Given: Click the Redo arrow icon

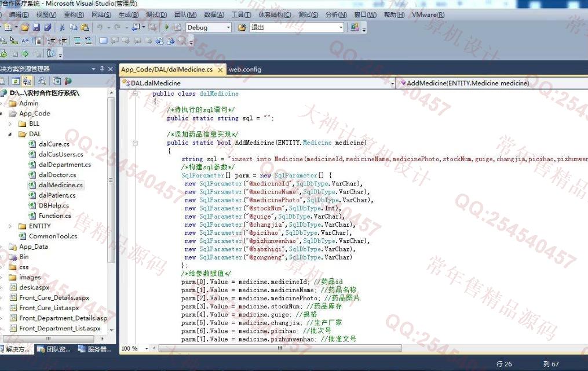Looking at the screenshot, I should click(118, 27).
